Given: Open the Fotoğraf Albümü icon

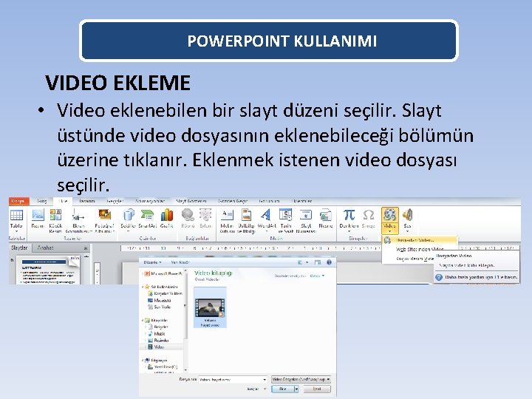Looking at the screenshot, I should [x=104, y=215].
